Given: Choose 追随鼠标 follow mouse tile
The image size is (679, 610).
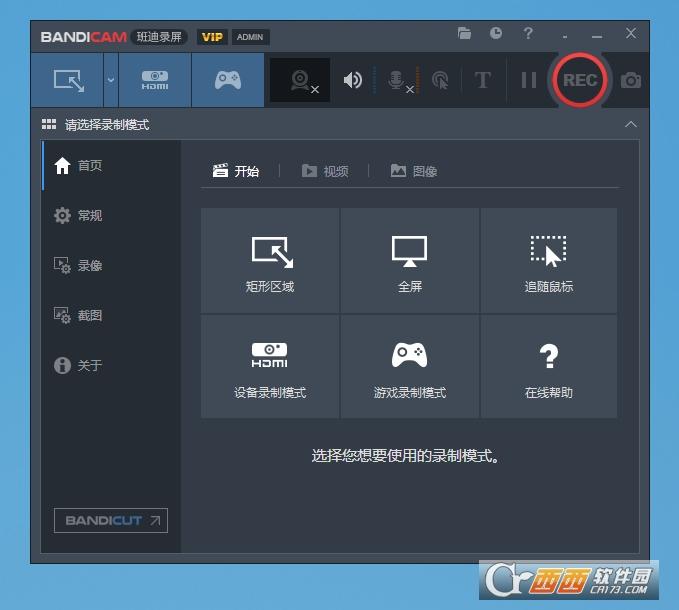Looking at the screenshot, I should 549,260.
